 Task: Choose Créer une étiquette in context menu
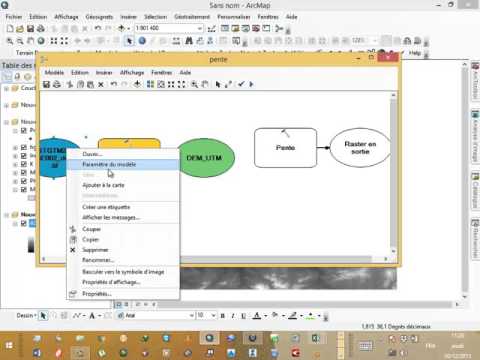[x=123, y=207]
